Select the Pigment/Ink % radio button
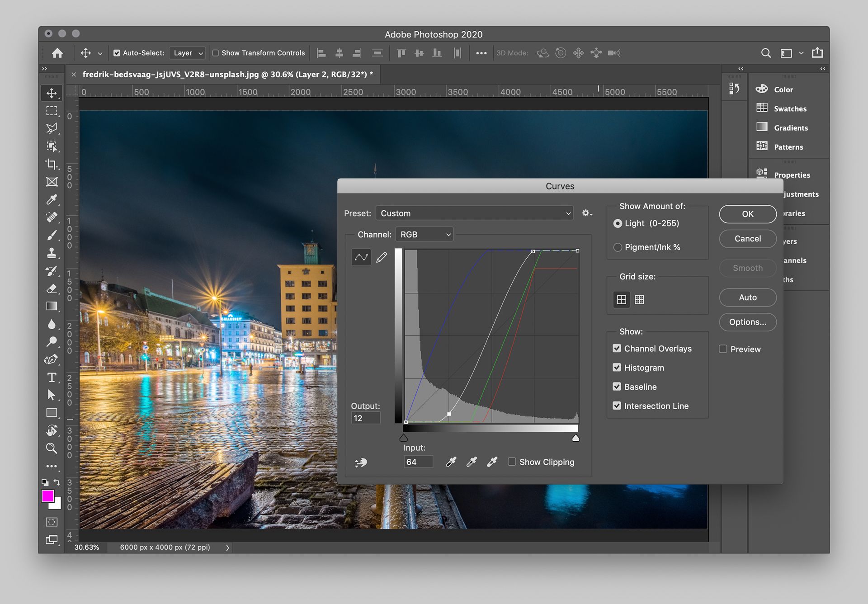This screenshot has width=868, height=604. pyautogui.click(x=618, y=247)
